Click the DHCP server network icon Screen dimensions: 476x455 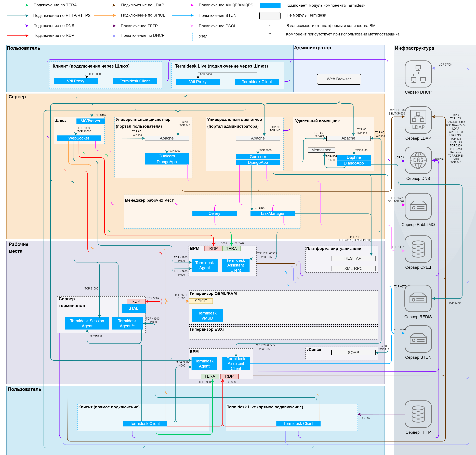[418, 74]
